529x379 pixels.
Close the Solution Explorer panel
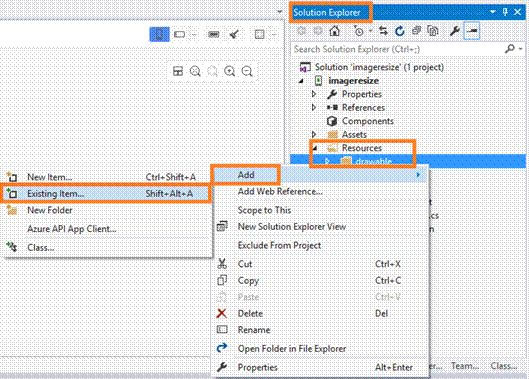coord(518,12)
